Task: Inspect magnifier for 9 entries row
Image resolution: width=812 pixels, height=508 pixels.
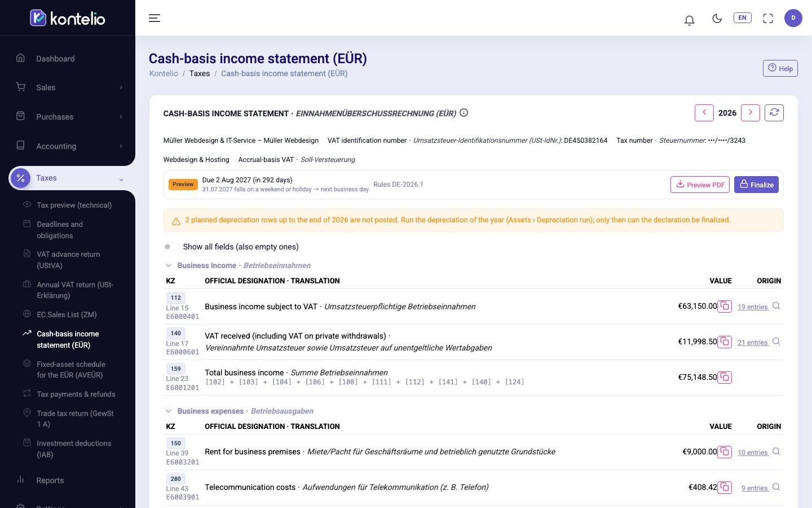Action: click(776, 487)
